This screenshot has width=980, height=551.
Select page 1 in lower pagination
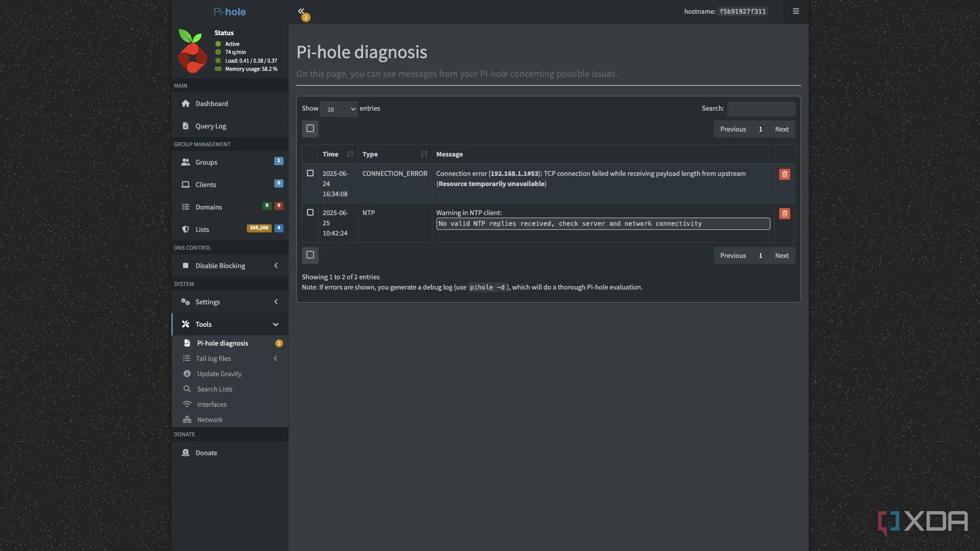point(760,255)
